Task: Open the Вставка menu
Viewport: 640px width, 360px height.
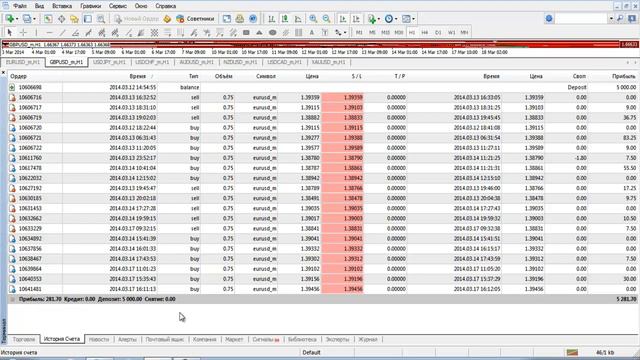Action: coord(62,6)
